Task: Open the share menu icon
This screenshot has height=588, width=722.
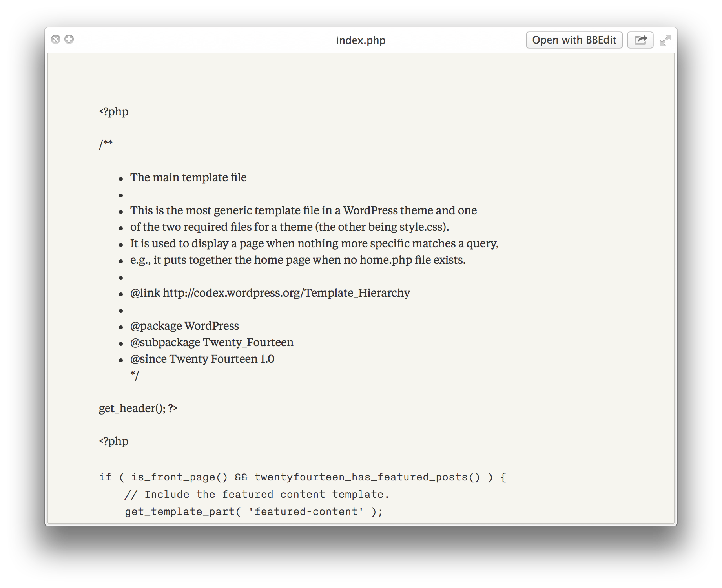Action: (640, 40)
